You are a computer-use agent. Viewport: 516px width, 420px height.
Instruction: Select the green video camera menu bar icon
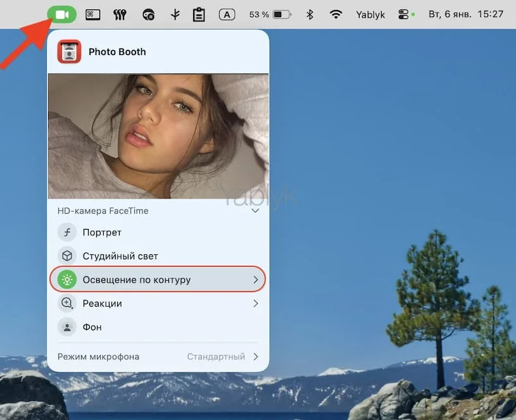pos(61,14)
